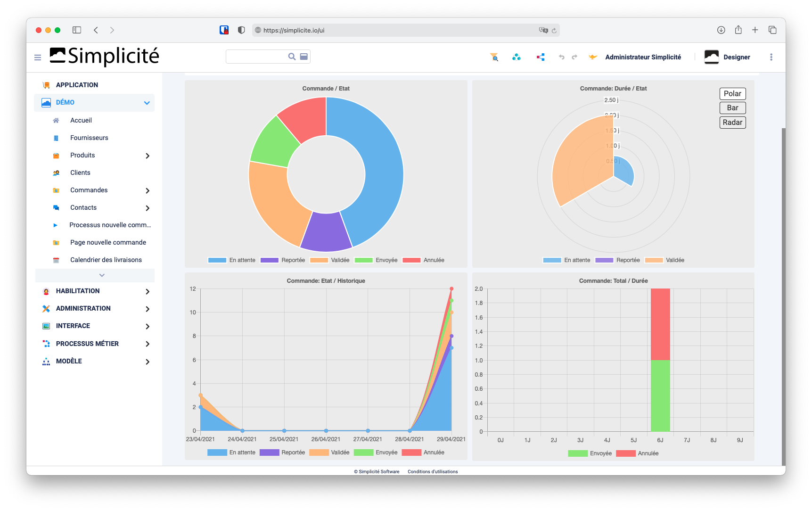Open Safari sidebar toggle icon
This screenshot has width=812, height=510.
click(x=77, y=30)
